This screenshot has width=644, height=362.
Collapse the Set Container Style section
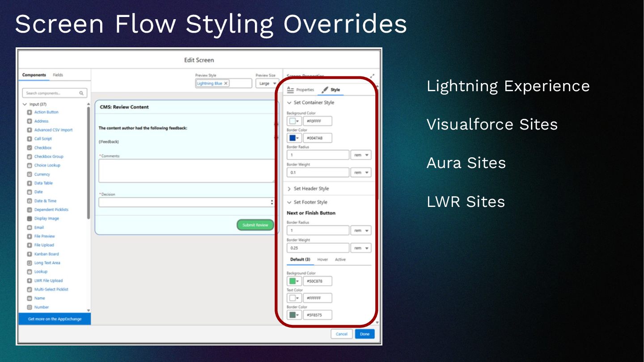coord(289,103)
